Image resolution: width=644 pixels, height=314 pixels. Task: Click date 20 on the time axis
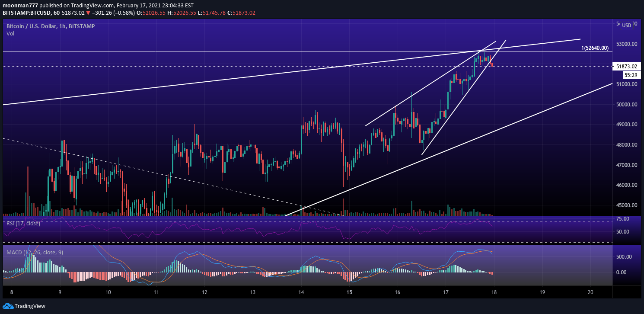590,292
